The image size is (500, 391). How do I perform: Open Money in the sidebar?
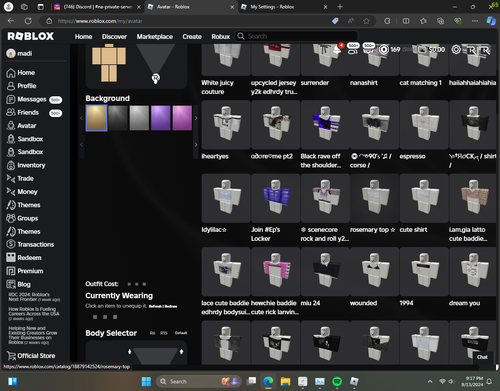click(22, 192)
